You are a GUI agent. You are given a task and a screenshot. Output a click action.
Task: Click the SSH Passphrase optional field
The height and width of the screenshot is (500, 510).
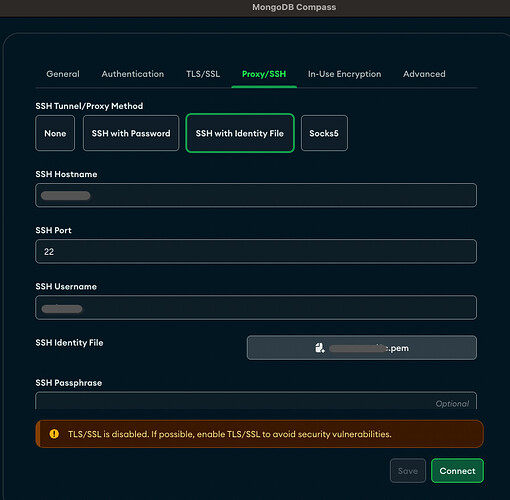pyautogui.click(x=256, y=401)
